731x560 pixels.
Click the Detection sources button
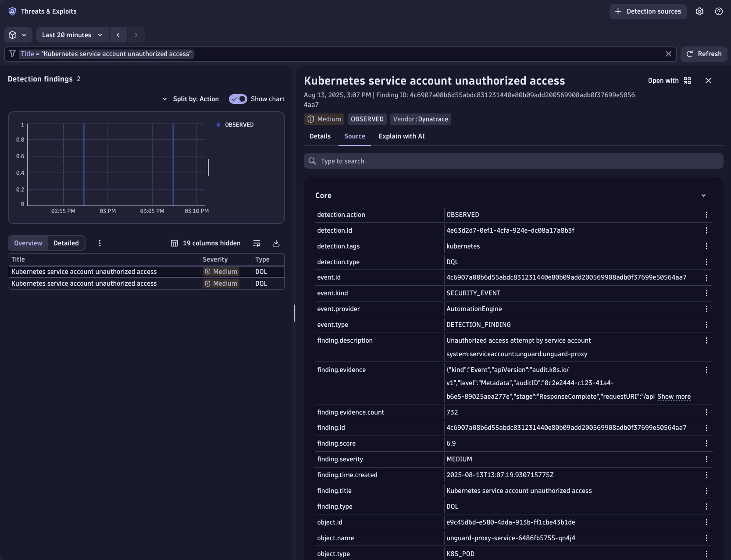tap(648, 11)
